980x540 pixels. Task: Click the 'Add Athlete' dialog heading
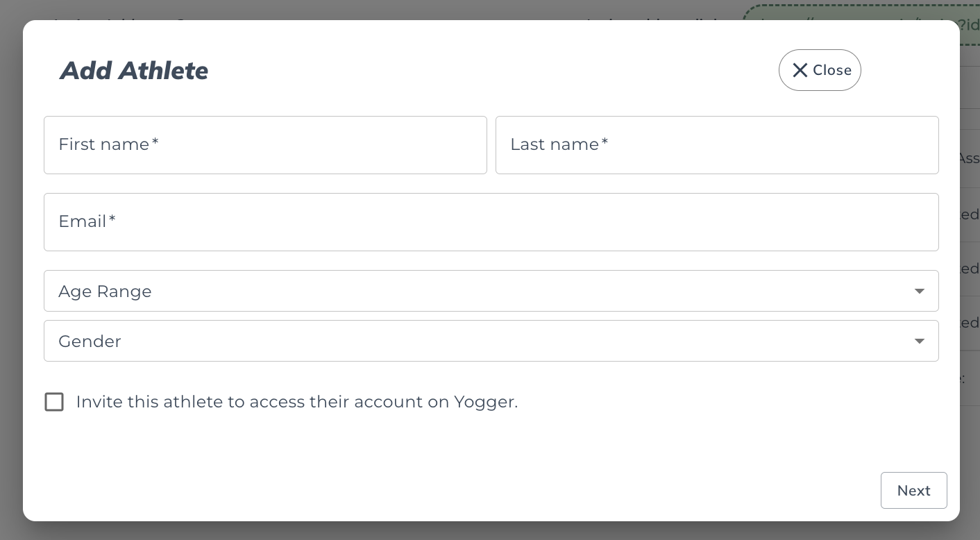tap(134, 71)
